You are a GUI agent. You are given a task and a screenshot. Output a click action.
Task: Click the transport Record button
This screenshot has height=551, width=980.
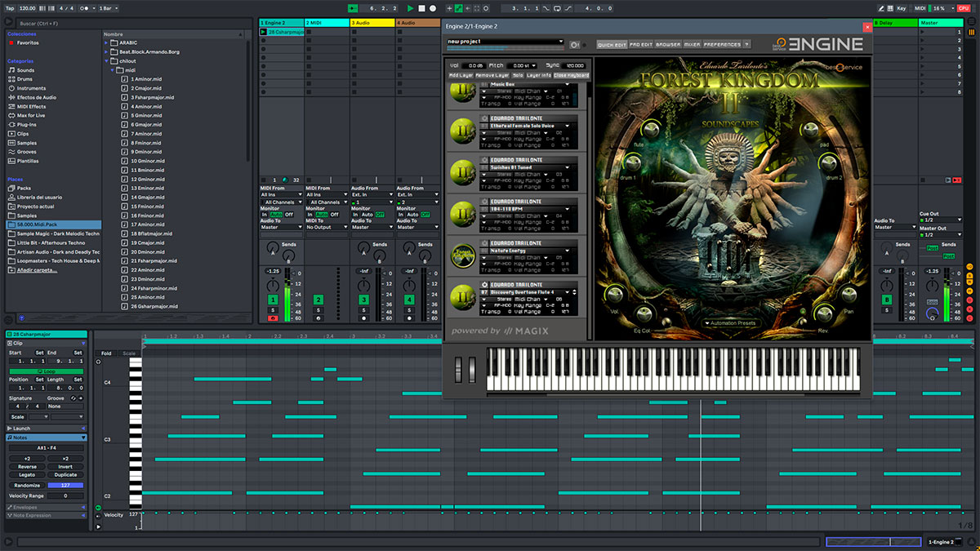[433, 7]
